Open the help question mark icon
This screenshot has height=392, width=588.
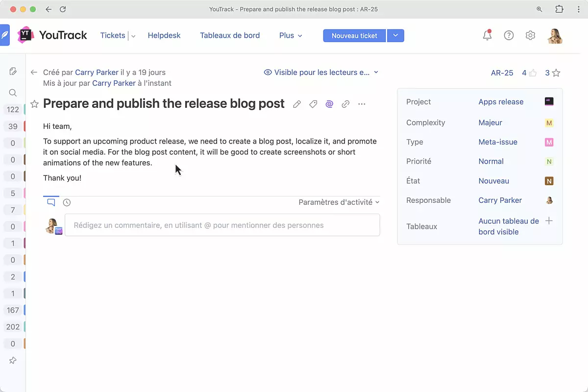509,35
